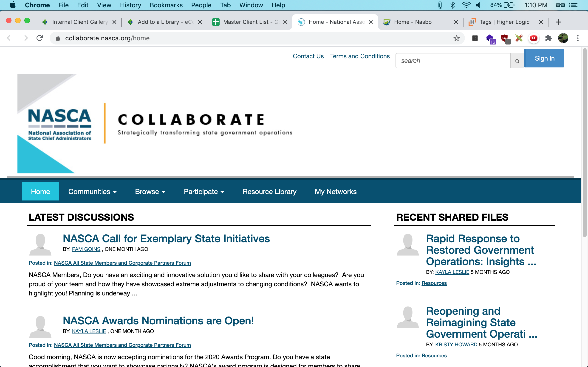Viewport: 588px width, 367px height.
Task: Open the Bookmarks menu in the menu bar
Action: [x=166, y=5]
